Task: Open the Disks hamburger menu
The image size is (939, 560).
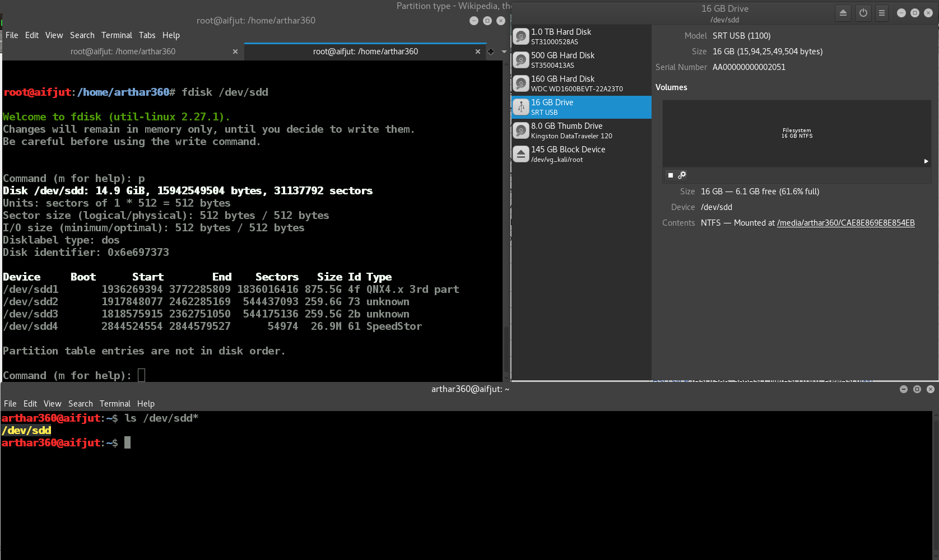Action: point(882,13)
